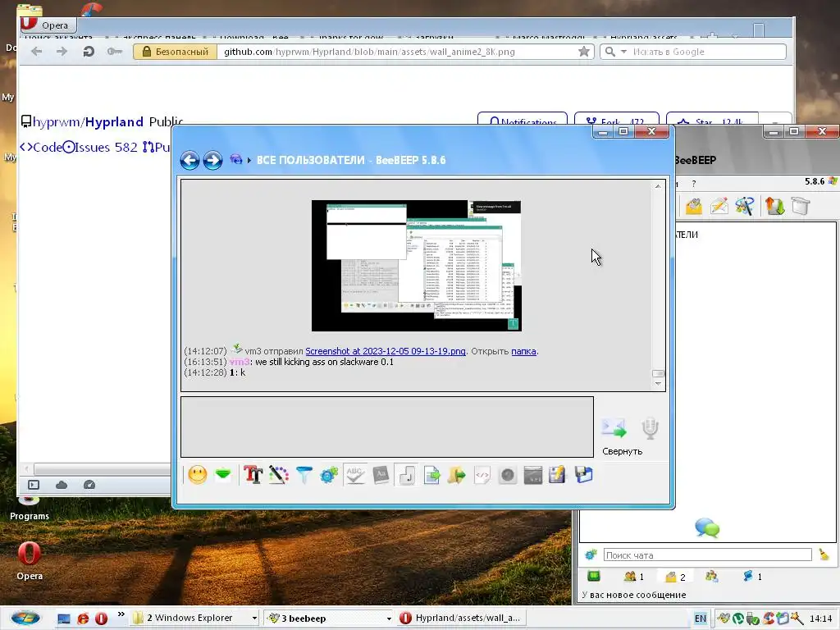
Task: Go forward with chat blue right arrow
Action: tap(212, 160)
